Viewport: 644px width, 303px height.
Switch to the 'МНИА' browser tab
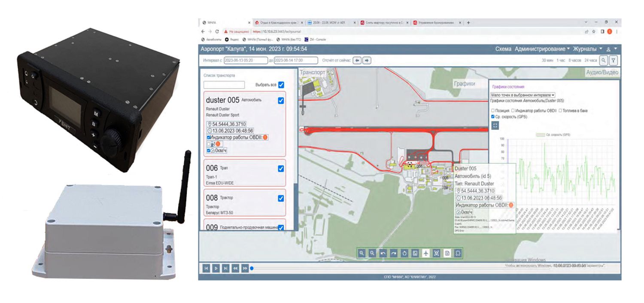(226, 22)
